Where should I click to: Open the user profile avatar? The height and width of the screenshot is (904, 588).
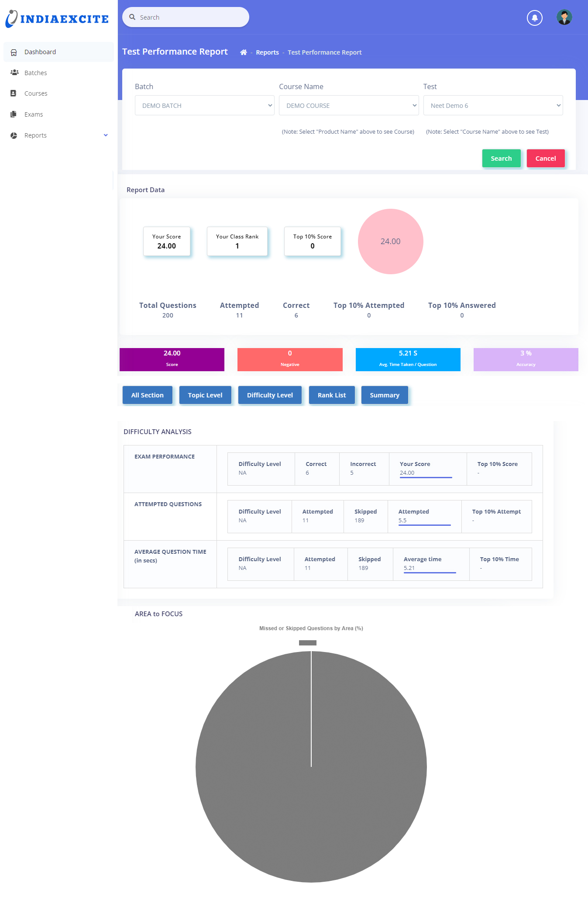pos(564,17)
